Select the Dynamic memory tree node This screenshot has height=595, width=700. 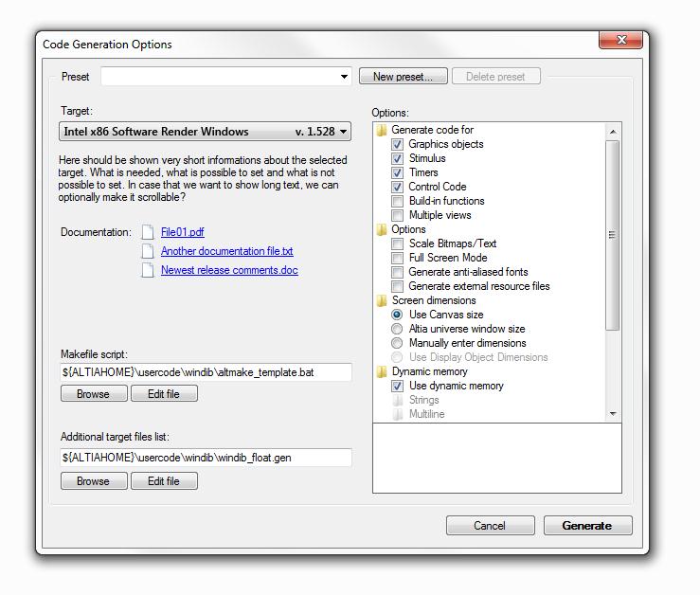click(x=429, y=371)
